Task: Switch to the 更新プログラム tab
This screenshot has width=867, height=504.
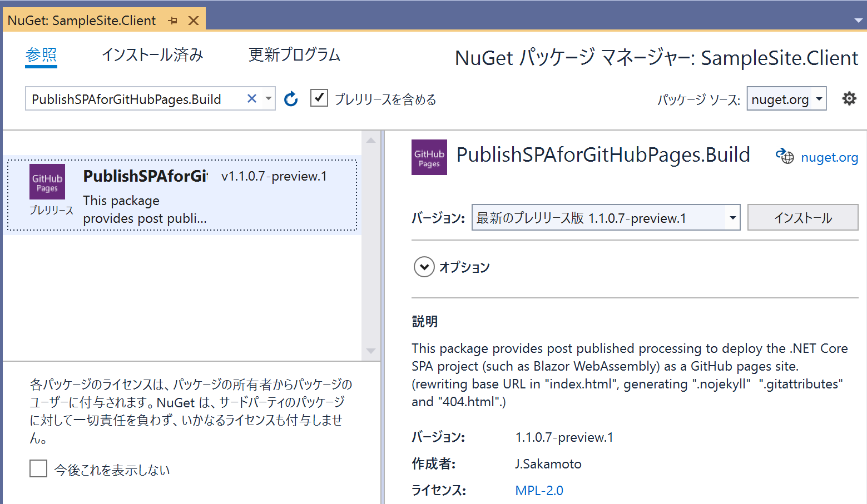Action: point(294,55)
